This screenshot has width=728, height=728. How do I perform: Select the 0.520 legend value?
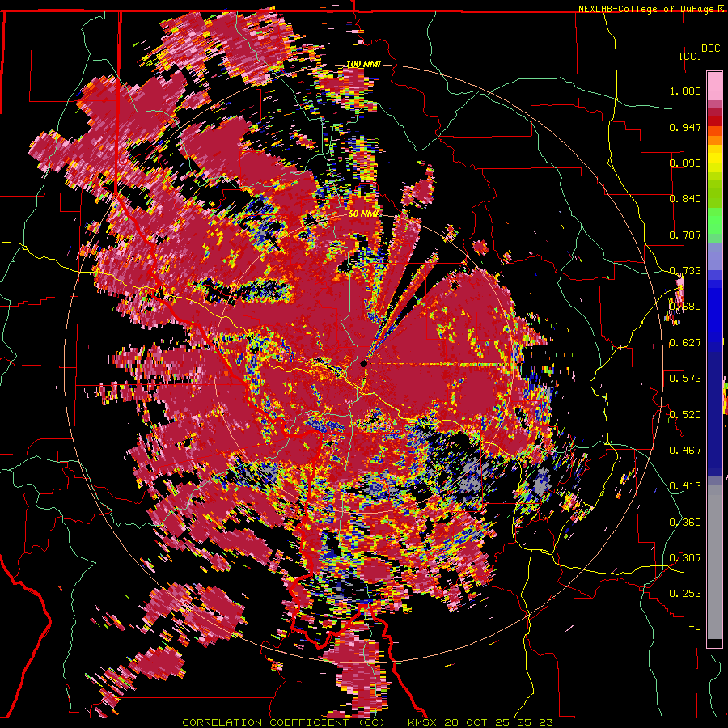pos(685,415)
